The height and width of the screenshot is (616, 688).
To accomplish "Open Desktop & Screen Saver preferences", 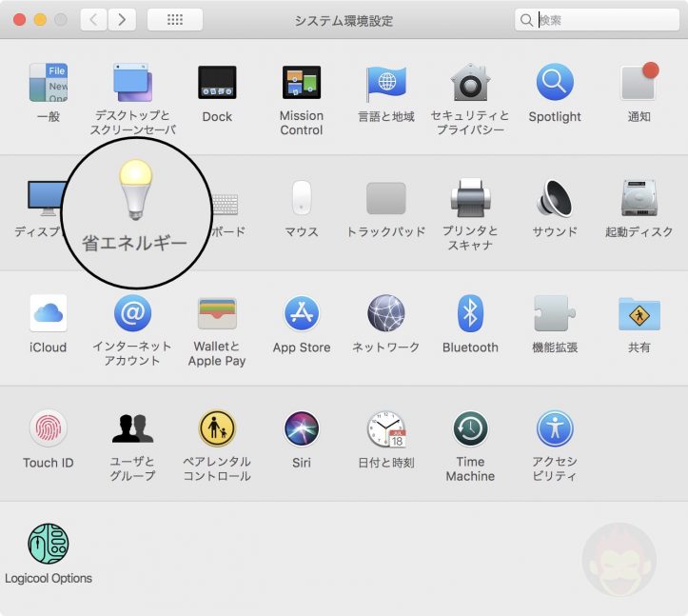I will click(132, 83).
